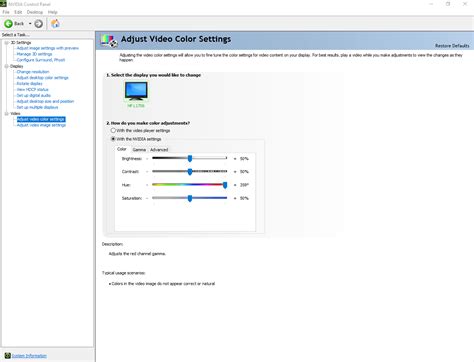Viewport: 474px width, 362px height.
Task: Switch to the Gamma tab
Action: [x=139, y=150]
